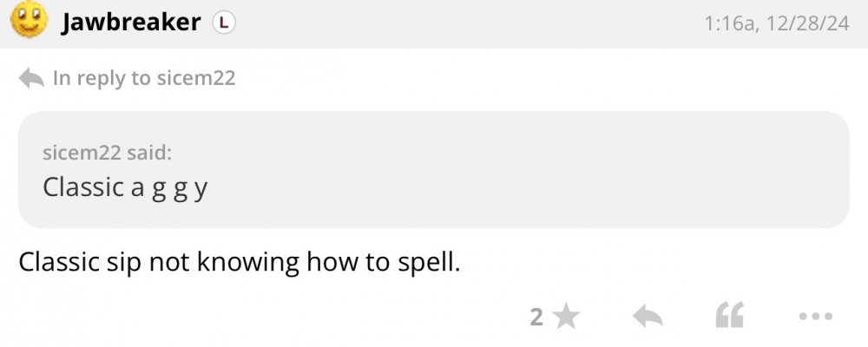This screenshot has width=868, height=347.
Task: Click the 'sicem22 said:' quote header
Action: (x=107, y=153)
